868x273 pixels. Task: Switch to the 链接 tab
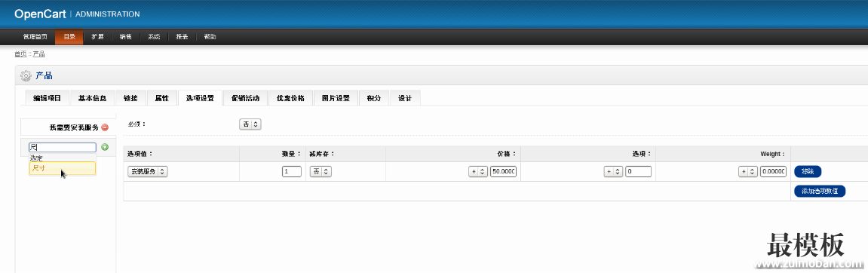130,98
